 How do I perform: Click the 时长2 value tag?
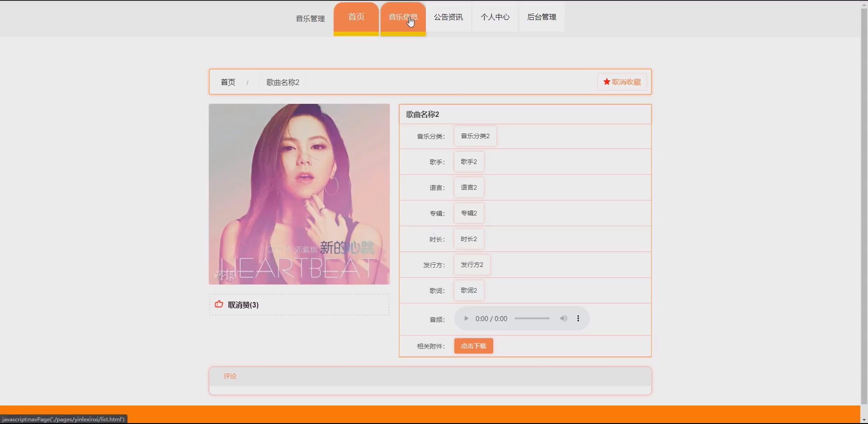[x=469, y=239]
